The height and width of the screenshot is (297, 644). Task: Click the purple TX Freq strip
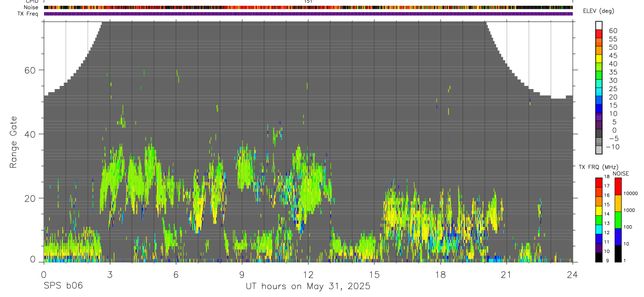308,14
